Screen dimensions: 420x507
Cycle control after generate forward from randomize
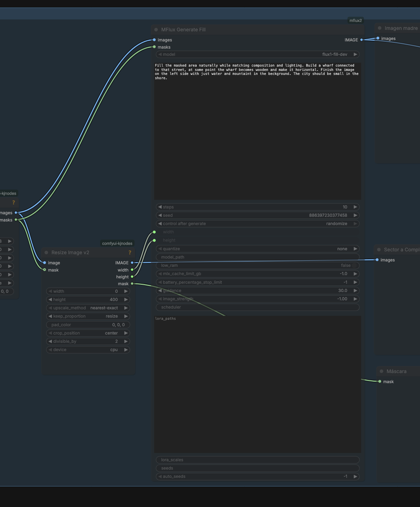tap(355, 224)
